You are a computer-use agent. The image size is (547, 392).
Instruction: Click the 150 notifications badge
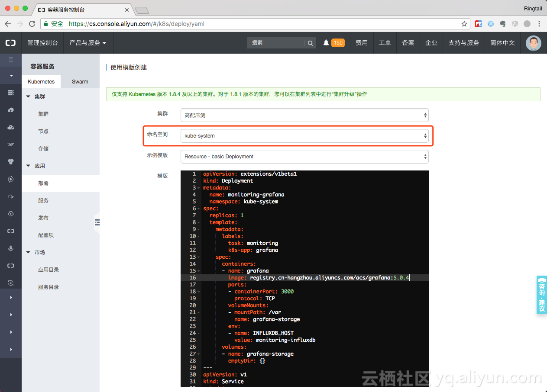click(338, 43)
